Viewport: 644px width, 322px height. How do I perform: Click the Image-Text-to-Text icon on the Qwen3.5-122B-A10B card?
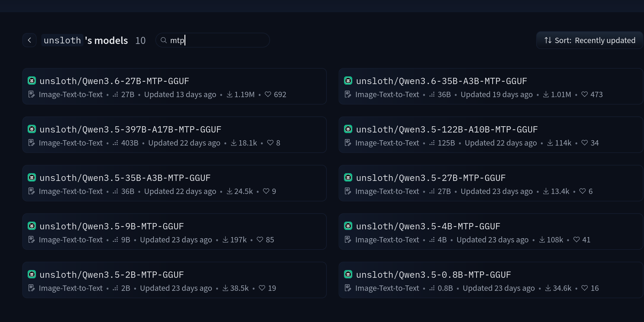(348, 143)
